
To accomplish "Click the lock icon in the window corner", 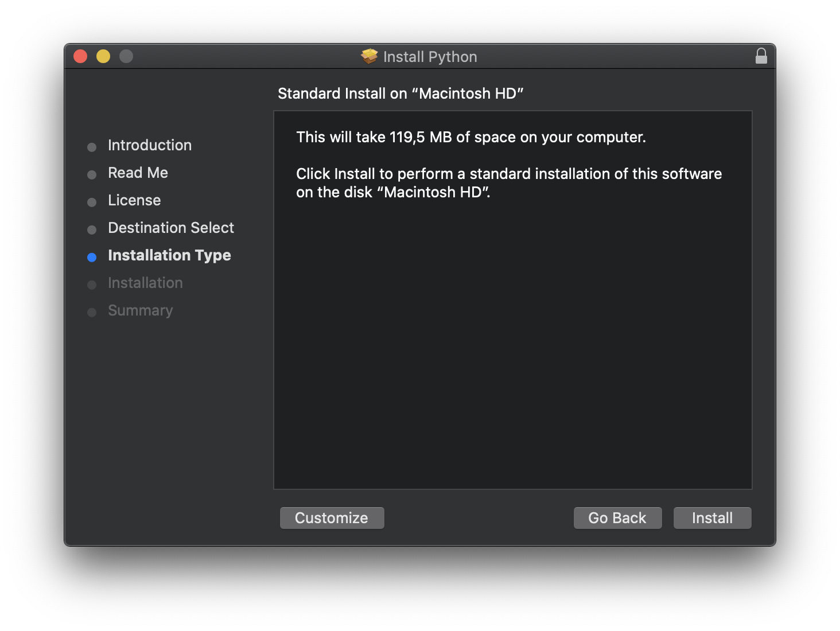I will click(x=761, y=56).
